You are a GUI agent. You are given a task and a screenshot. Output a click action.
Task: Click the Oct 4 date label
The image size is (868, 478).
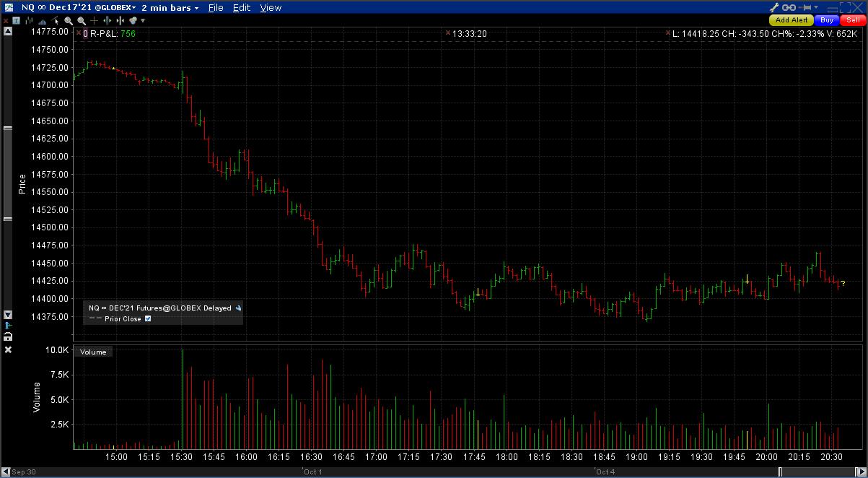click(605, 472)
